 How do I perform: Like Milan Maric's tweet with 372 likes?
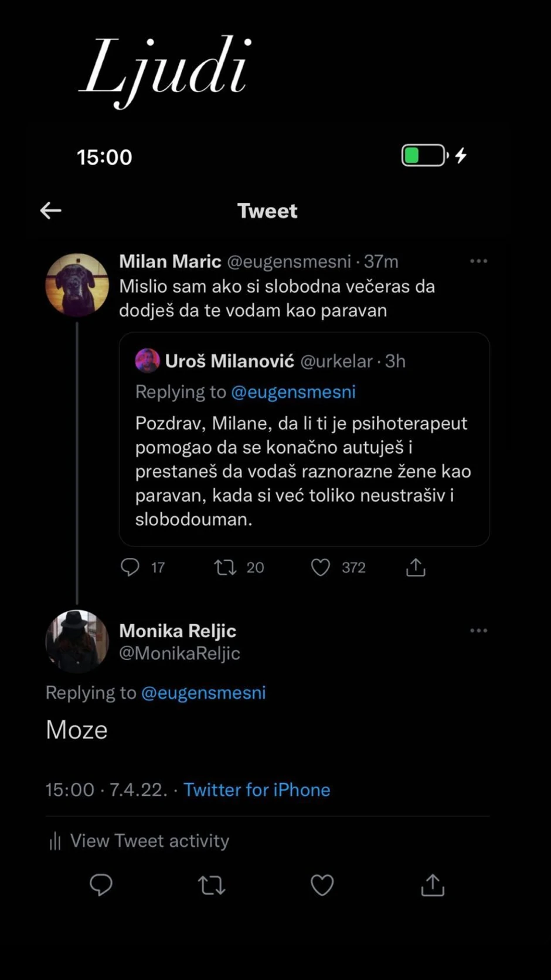pos(321,567)
